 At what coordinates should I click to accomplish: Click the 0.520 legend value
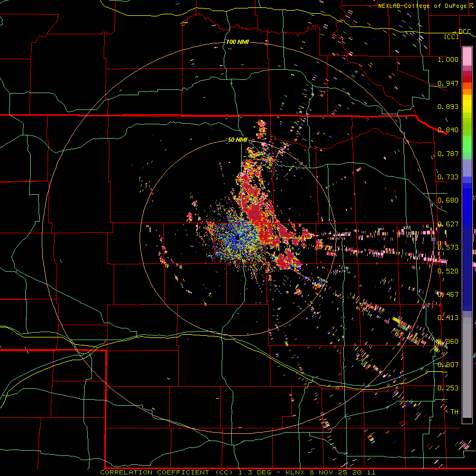pyautogui.click(x=448, y=271)
